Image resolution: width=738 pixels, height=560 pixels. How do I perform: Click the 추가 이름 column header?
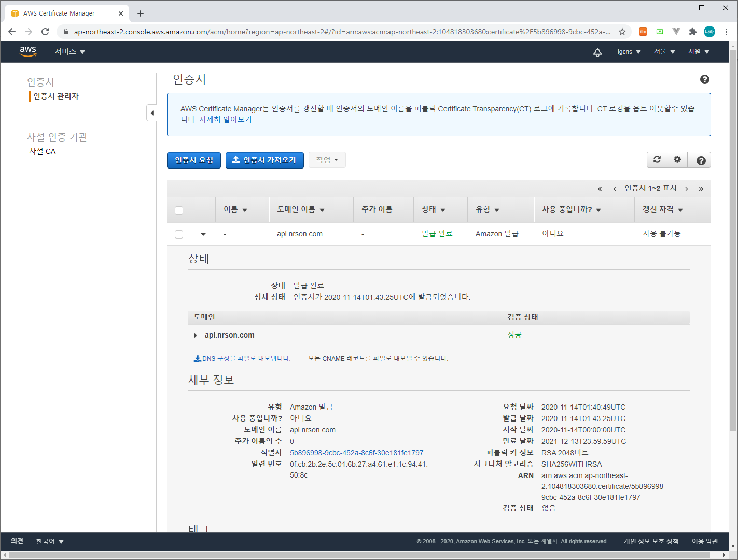pos(377,209)
